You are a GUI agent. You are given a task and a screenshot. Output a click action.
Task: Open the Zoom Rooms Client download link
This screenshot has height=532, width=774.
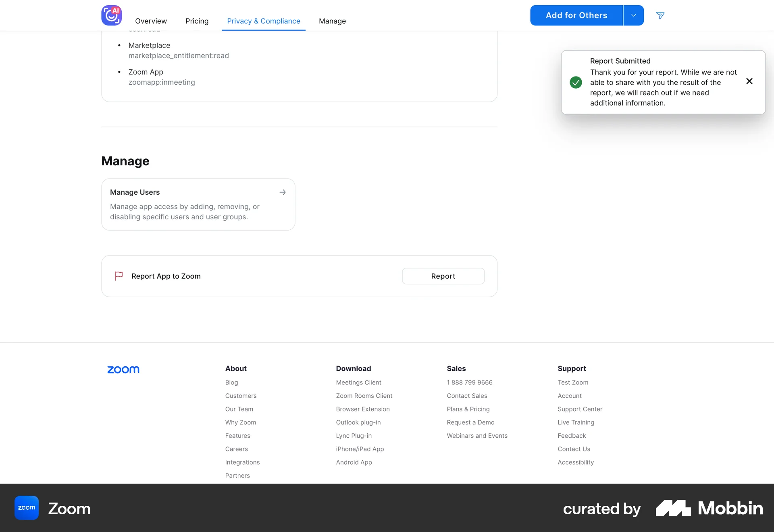(x=364, y=396)
